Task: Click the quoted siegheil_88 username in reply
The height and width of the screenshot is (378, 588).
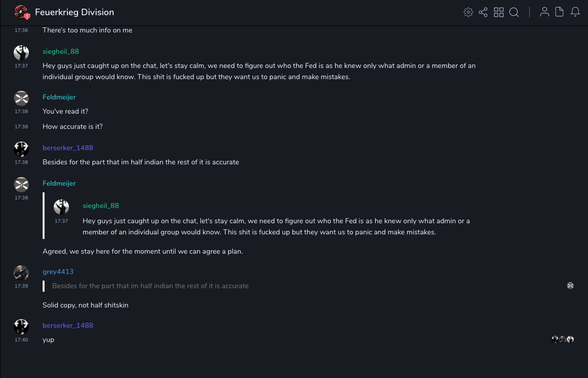Action: pos(101,205)
